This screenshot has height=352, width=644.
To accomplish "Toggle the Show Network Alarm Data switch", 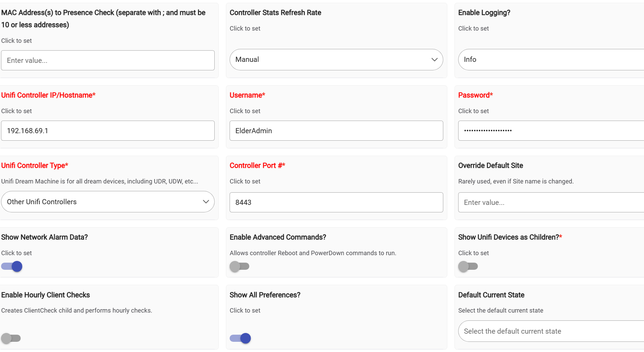I will pos(12,266).
